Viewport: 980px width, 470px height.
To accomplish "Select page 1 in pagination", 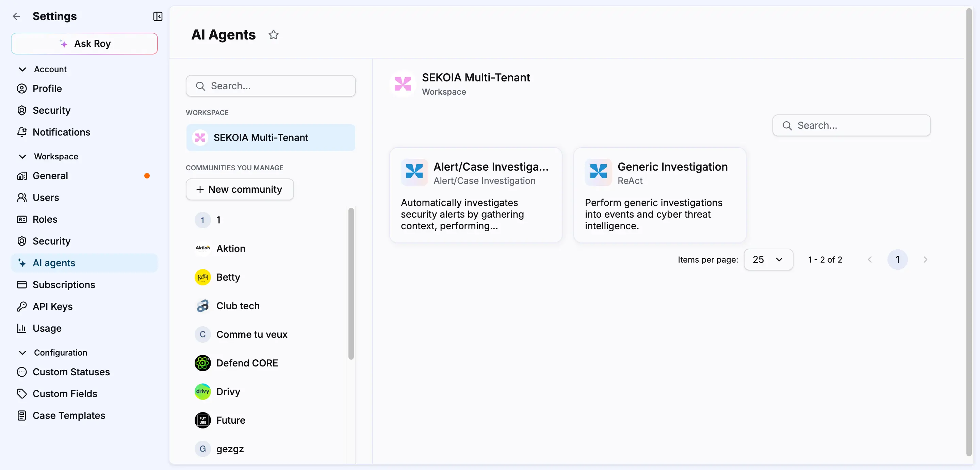I will click(897, 260).
